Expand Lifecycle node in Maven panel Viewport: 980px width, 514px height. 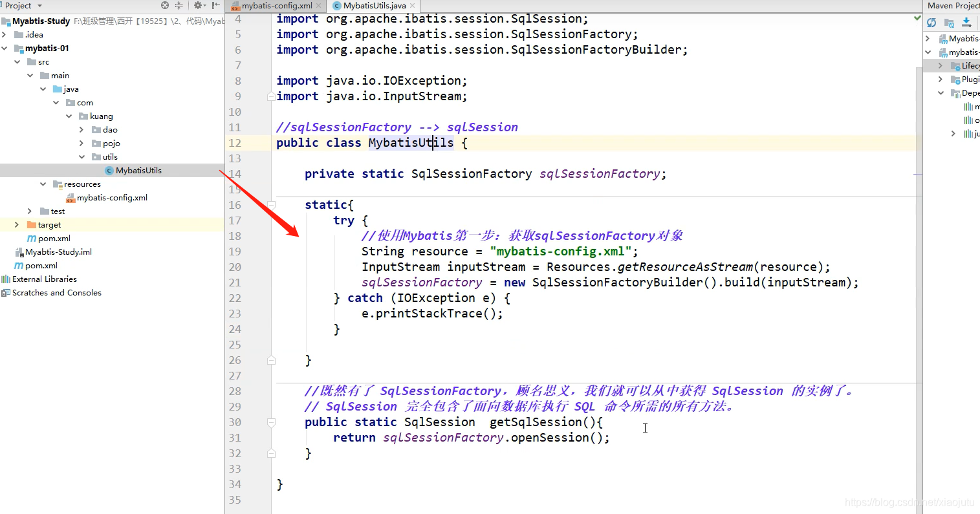pyautogui.click(x=941, y=66)
